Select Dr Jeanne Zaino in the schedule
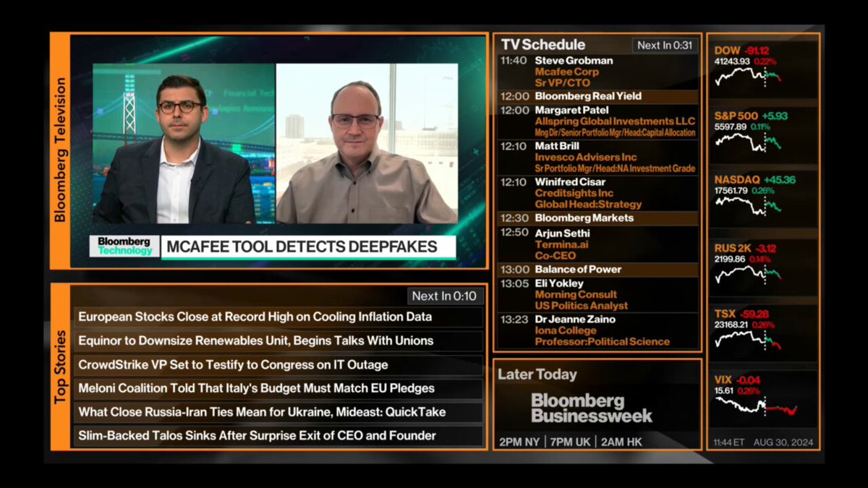868x488 pixels. click(x=575, y=320)
